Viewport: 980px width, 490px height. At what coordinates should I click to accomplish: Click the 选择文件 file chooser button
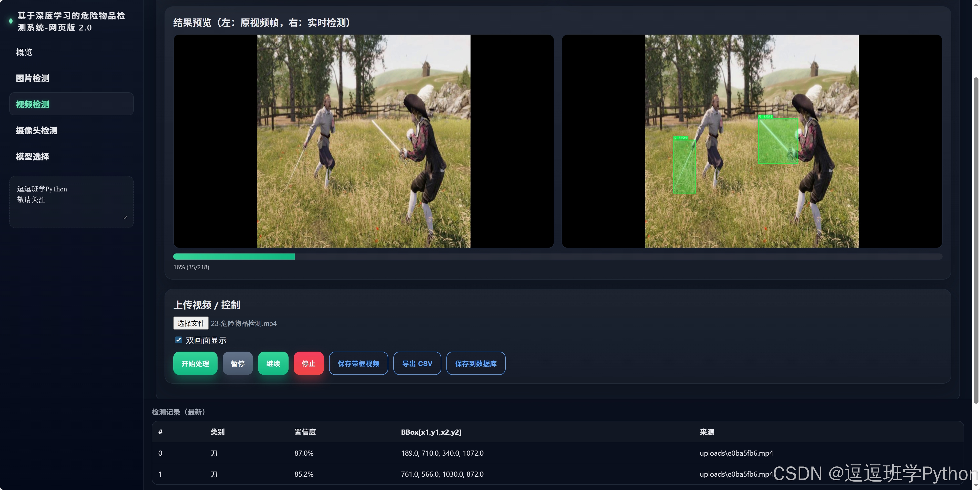pyautogui.click(x=191, y=323)
